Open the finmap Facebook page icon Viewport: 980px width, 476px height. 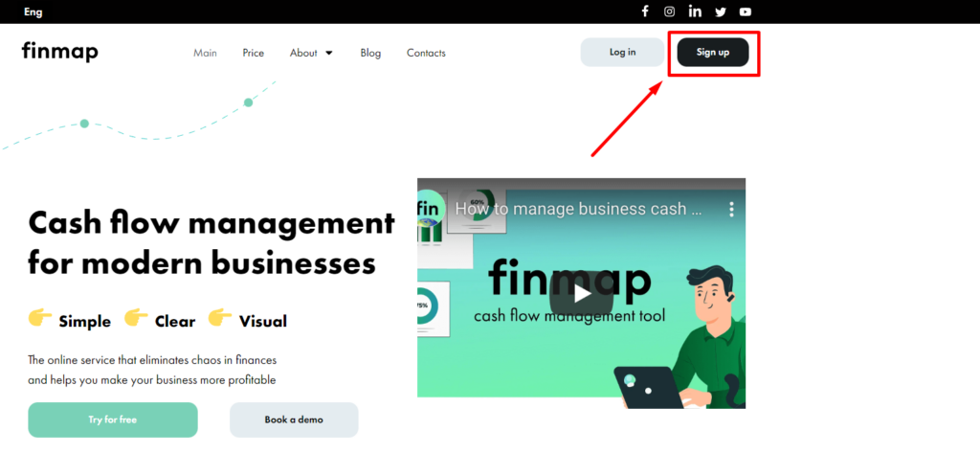[x=645, y=11]
